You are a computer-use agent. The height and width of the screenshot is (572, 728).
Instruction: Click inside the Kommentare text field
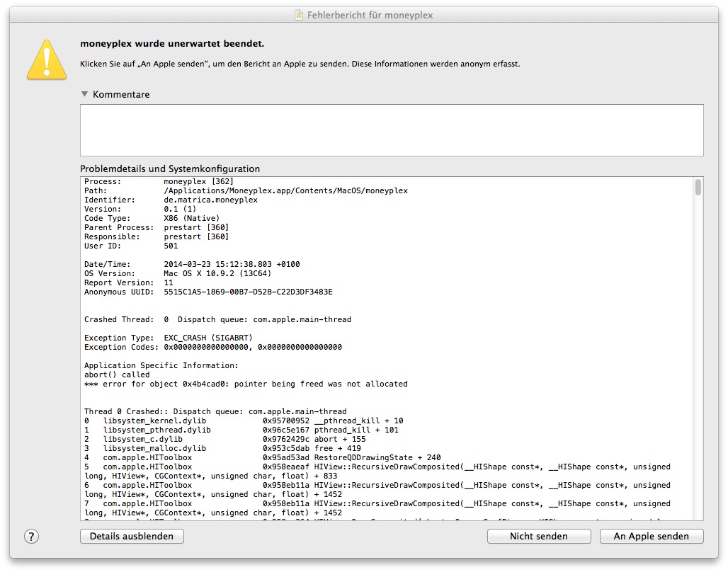pyautogui.click(x=392, y=130)
